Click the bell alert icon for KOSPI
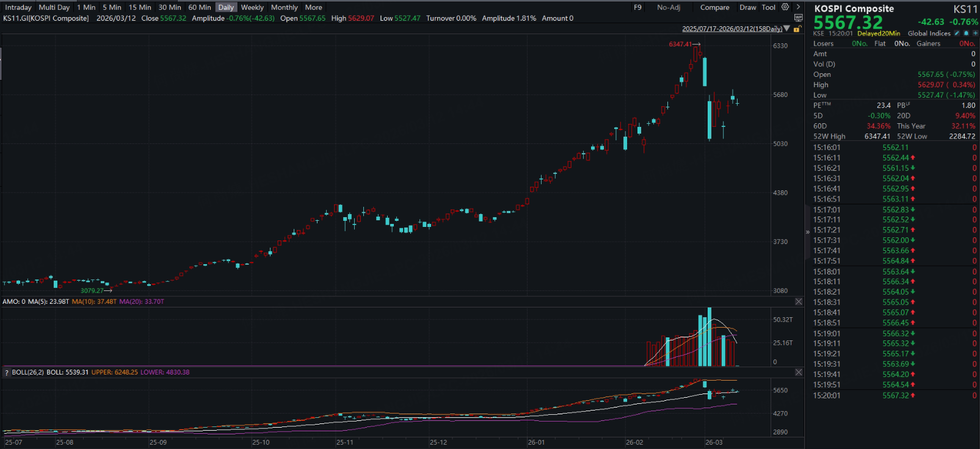 click(x=966, y=34)
